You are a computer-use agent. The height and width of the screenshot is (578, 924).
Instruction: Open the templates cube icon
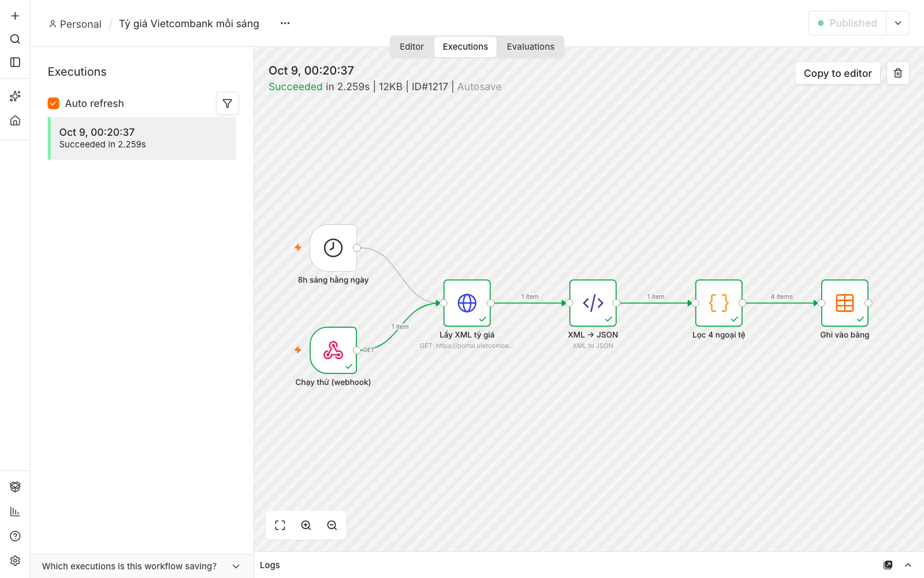[15, 487]
